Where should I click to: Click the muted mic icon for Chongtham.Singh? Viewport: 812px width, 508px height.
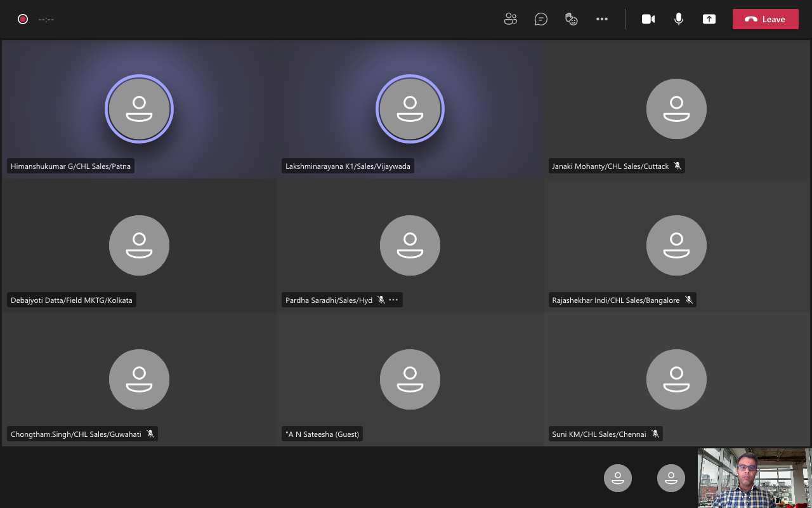pos(150,434)
